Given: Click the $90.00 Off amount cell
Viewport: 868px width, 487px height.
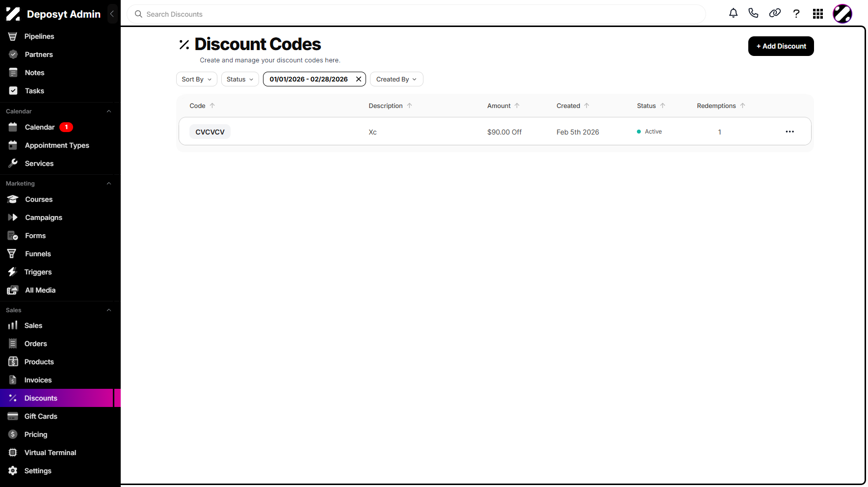Looking at the screenshot, I should (504, 132).
